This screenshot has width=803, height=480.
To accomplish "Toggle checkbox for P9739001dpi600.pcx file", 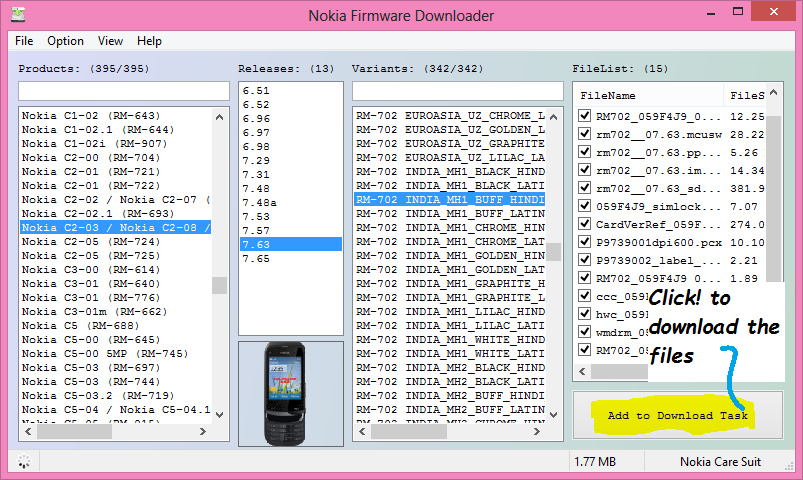I will (584, 242).
